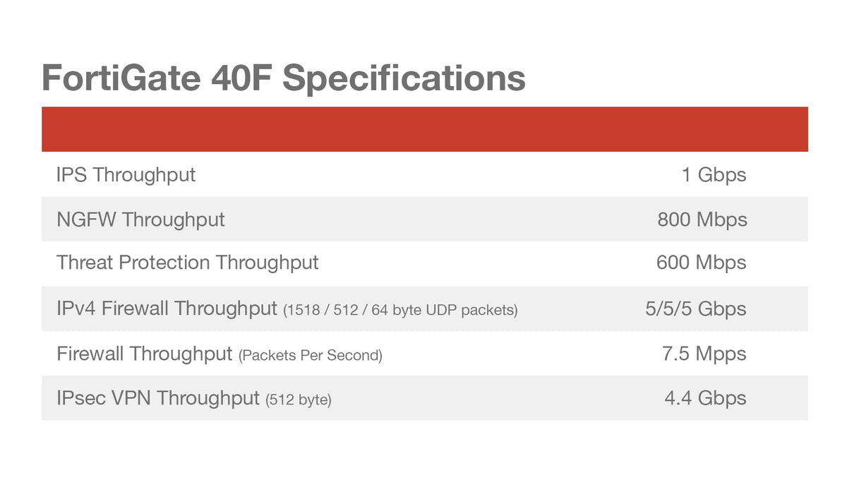The width and height of the screenshot is (847, 504).
Task: Click the '(512 byte)' note
Action: coord(299,400)
